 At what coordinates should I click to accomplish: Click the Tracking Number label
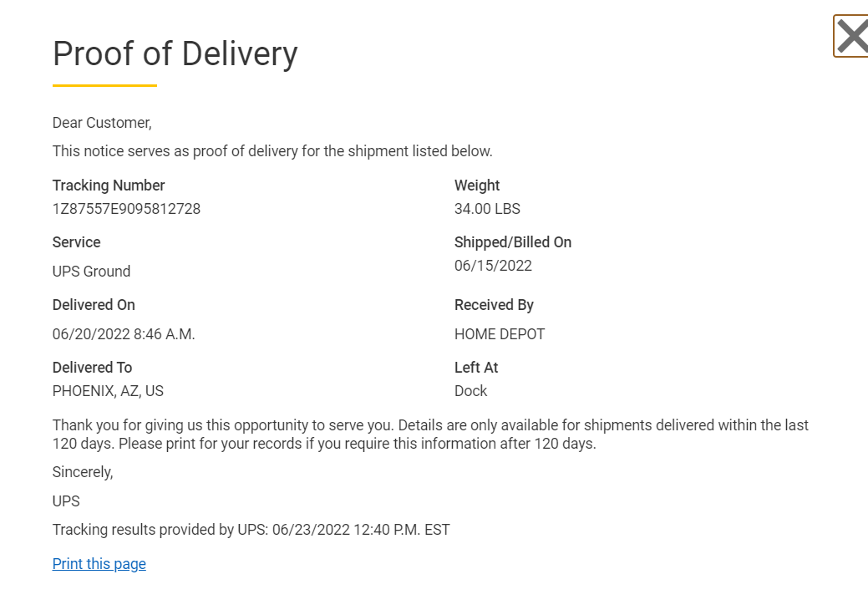pos(109,186)
